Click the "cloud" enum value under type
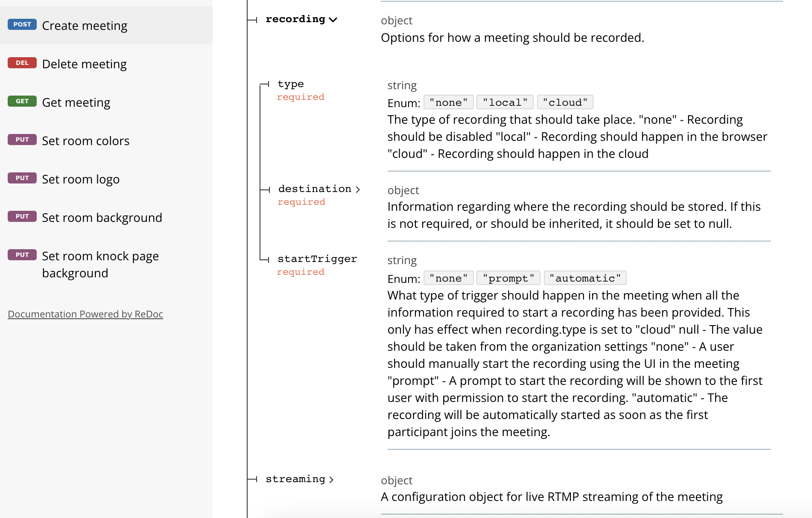Image resolution: width=812 pixels, height=518 pixels. coord(565,102)
